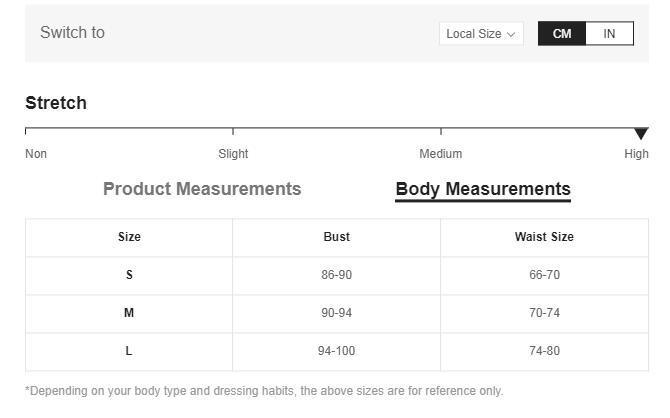Screen dimensions: 670x418
Task: Open the Product Measurements tab
Action: (x=202, y=189)
